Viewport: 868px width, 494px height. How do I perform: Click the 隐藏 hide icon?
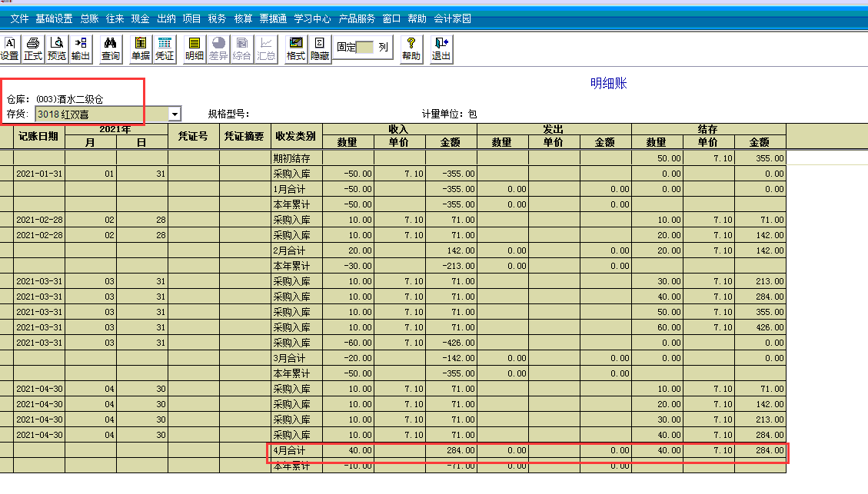point(319,49)
